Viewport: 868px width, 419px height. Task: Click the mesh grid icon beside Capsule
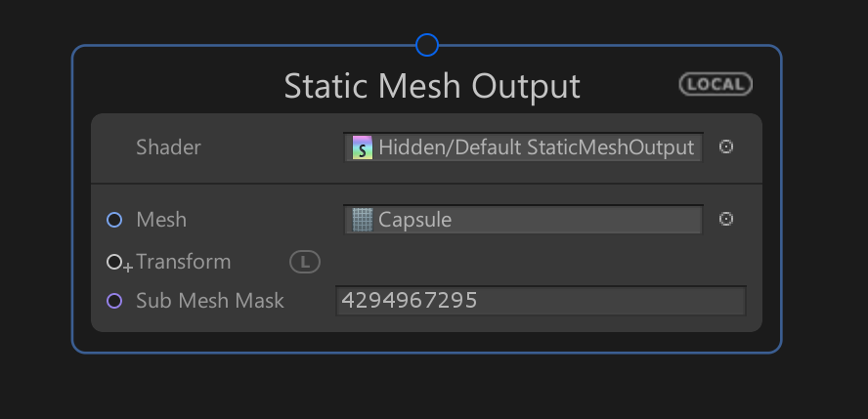pos(363,220)
